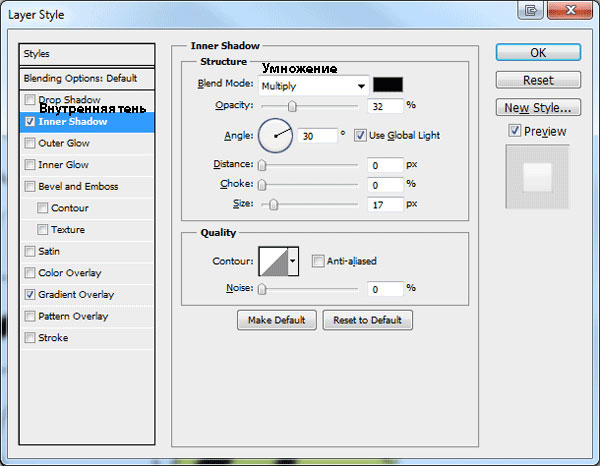
Task: Open the Blend Mode Multiply dropdown
Action: pyautogui.click(x=313, y=86)
